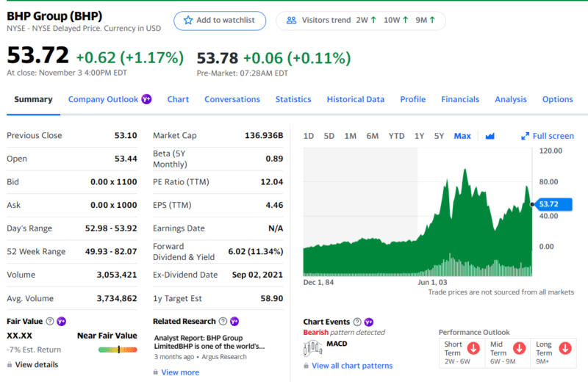Open the Profile tab
Image resolution: width=588 pixels, height=390 pixels.
413,99
